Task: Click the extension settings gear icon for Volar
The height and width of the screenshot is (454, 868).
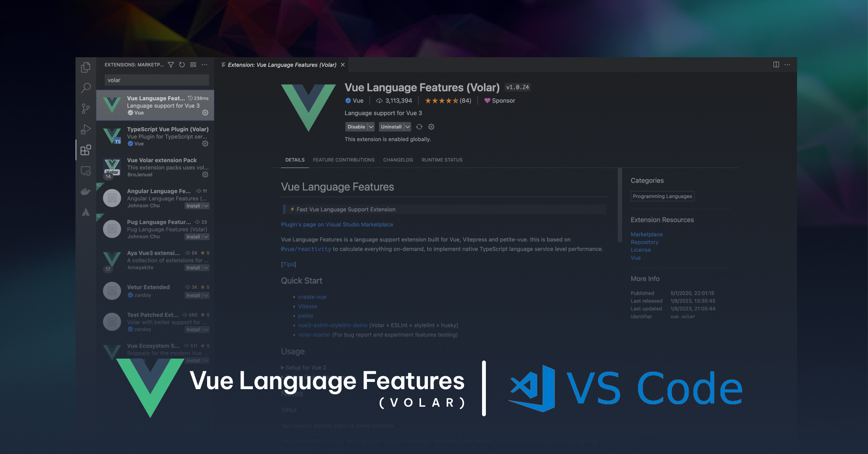Action: click(205, 113)
